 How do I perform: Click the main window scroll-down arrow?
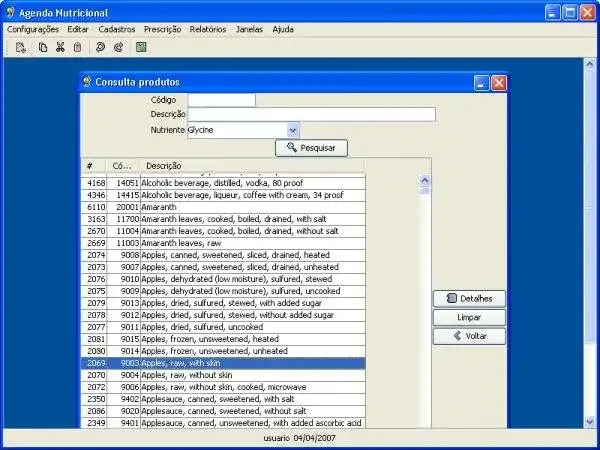(590, 422)
